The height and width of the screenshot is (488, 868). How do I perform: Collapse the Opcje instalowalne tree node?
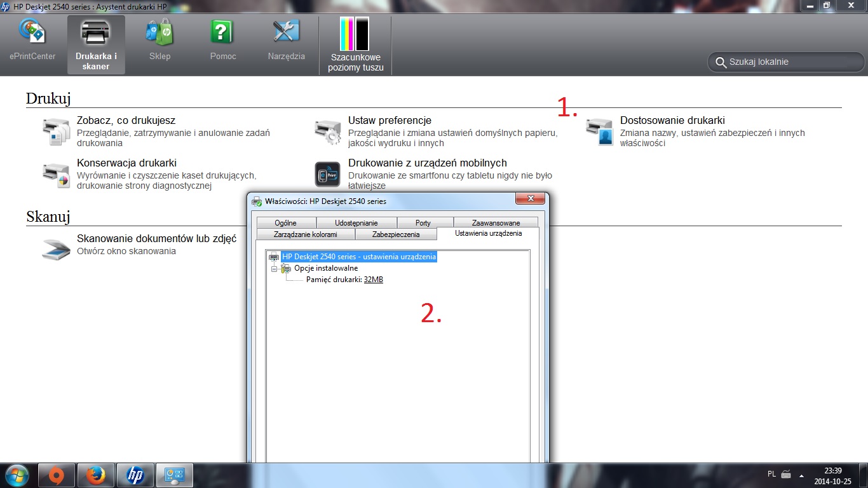[x=275, y=268]
